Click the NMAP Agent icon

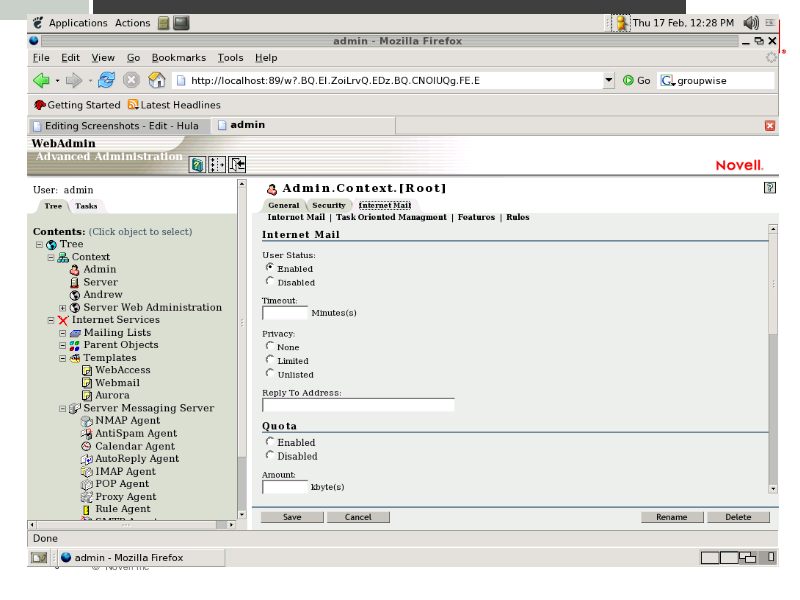click(x=87, y=421)
